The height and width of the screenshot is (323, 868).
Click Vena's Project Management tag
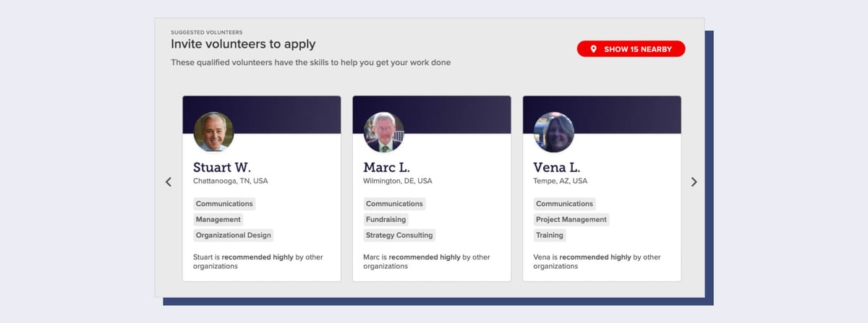tap(571, 220)
